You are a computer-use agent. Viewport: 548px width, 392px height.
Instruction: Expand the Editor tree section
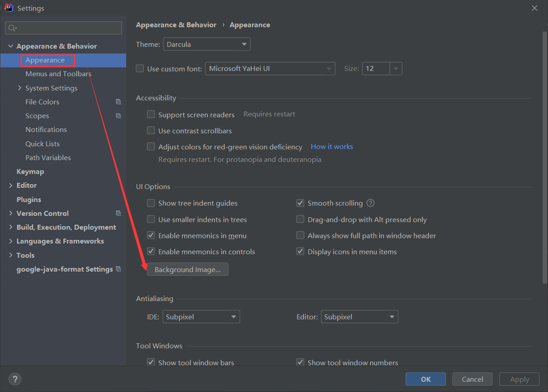point(10,185)
